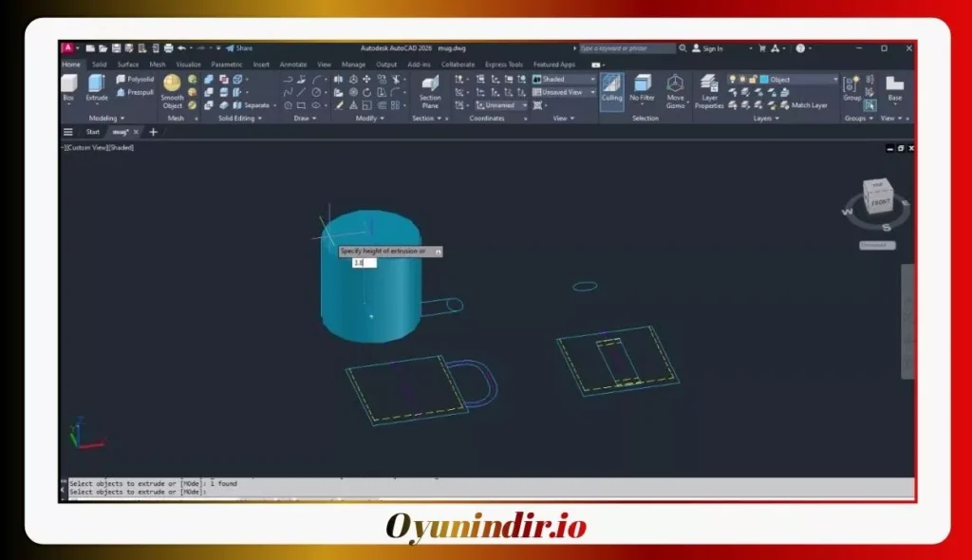Switch to the Mesh ribbon tab
The height and width of the screenshot is (560, 972).
click(158, 64)
